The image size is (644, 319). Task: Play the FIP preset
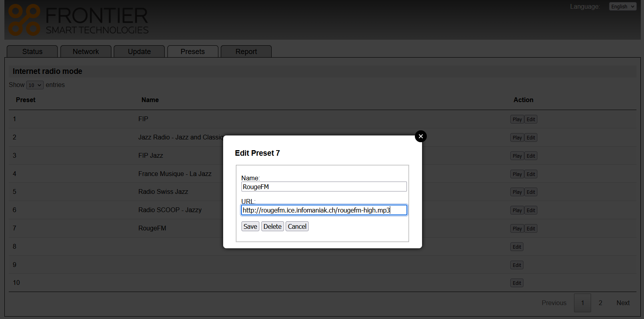pos(517,120)
